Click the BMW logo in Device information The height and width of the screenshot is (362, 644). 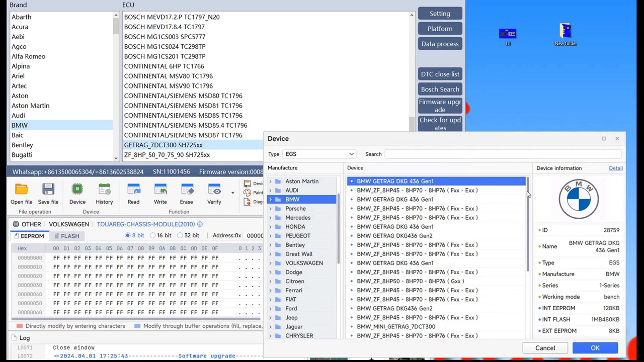click(x=579, y=199)
